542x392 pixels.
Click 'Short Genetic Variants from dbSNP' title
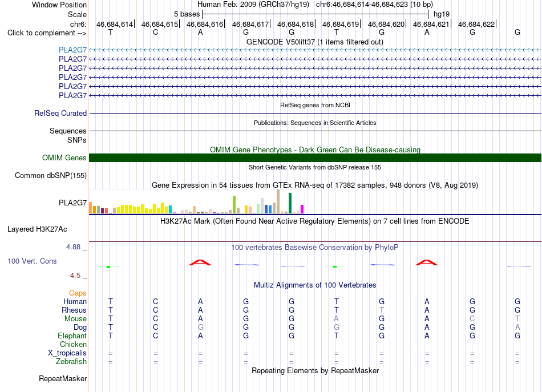pos(315,167)
